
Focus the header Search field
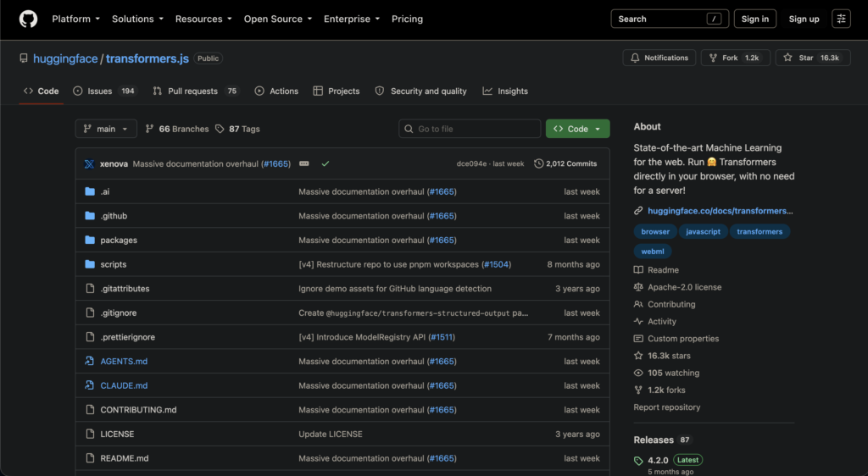point(670,19)
